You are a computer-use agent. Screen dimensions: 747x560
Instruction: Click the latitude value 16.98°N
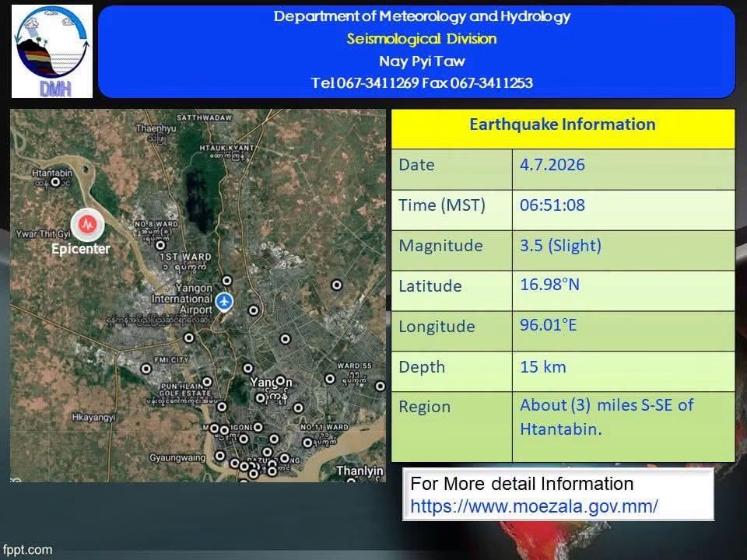click(x=550, y=285)
